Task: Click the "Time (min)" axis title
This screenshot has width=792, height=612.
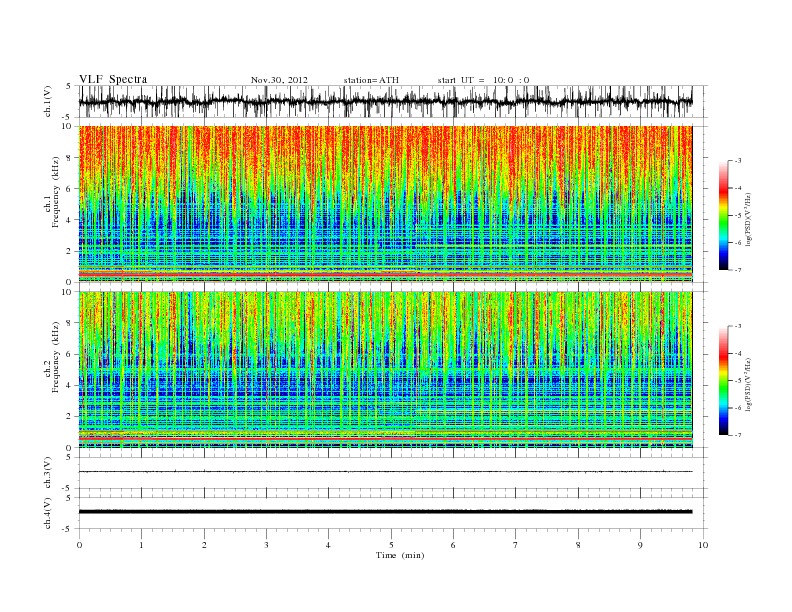Action: click(x=400, y=555)
